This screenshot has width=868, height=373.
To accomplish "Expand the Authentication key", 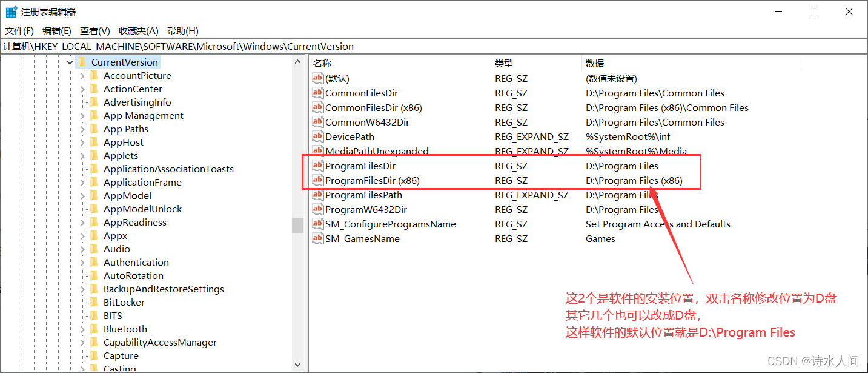I will tap(82, 262).
